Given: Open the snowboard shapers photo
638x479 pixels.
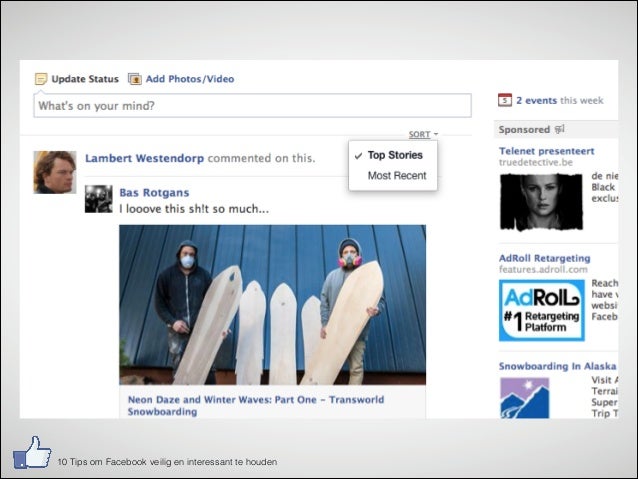Looking at the screenshot, I should [x=273, y=305].
